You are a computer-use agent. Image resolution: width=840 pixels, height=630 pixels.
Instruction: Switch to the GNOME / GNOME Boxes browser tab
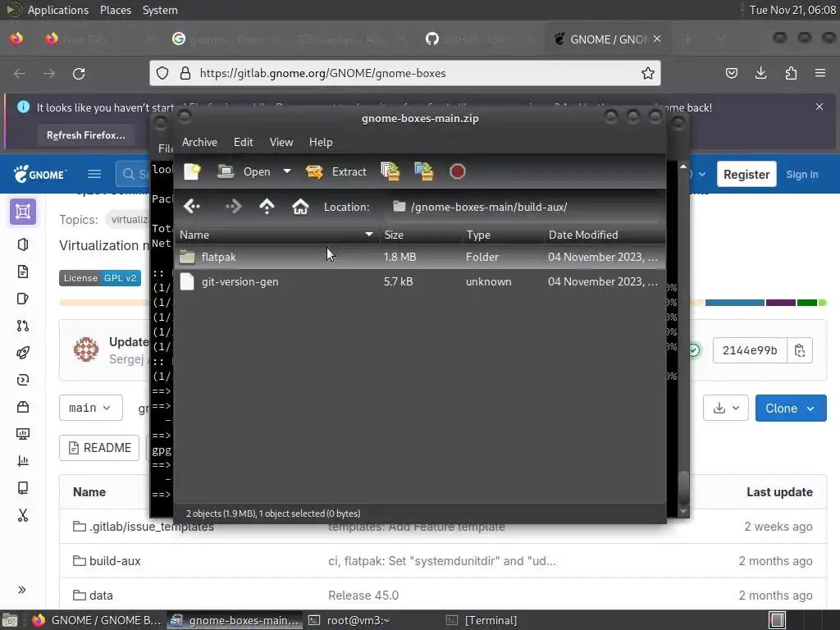(x=607, y=39)
